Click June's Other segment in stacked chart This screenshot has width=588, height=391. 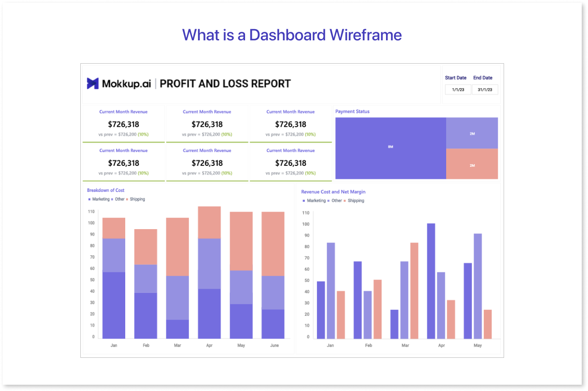[273, 292]
